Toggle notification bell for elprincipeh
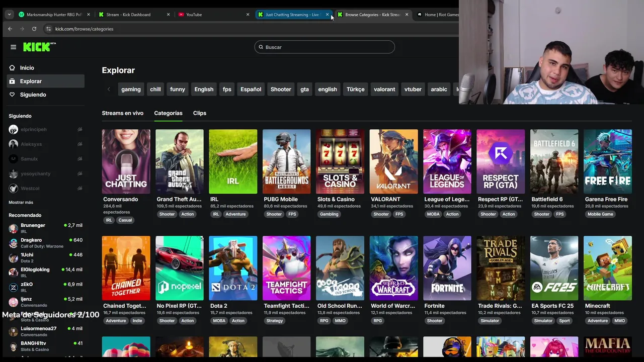644x362 pixels. click(x=79, y=130)
